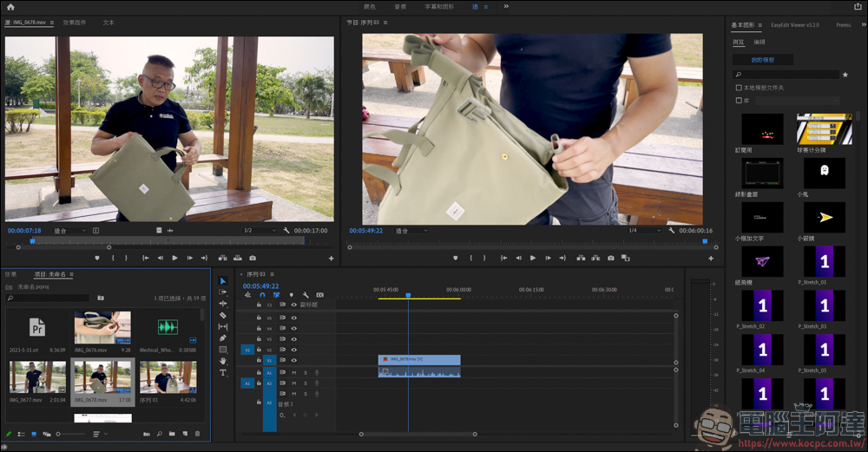Screen dimensions: 868x452
Task: Click Lift button in Program monitor
Action: [581, 258]
